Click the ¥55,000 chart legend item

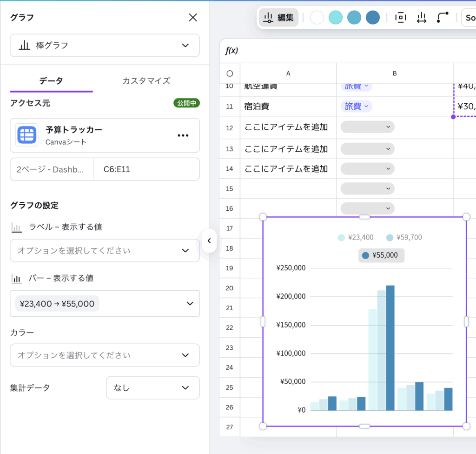(x=381, y=255)
